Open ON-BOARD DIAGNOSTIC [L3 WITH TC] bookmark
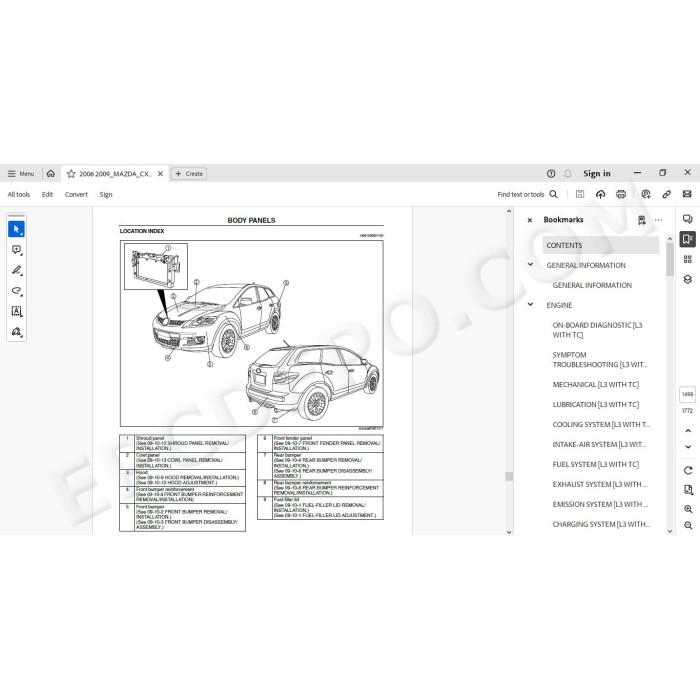700x700 pixels. click(597, 330)
